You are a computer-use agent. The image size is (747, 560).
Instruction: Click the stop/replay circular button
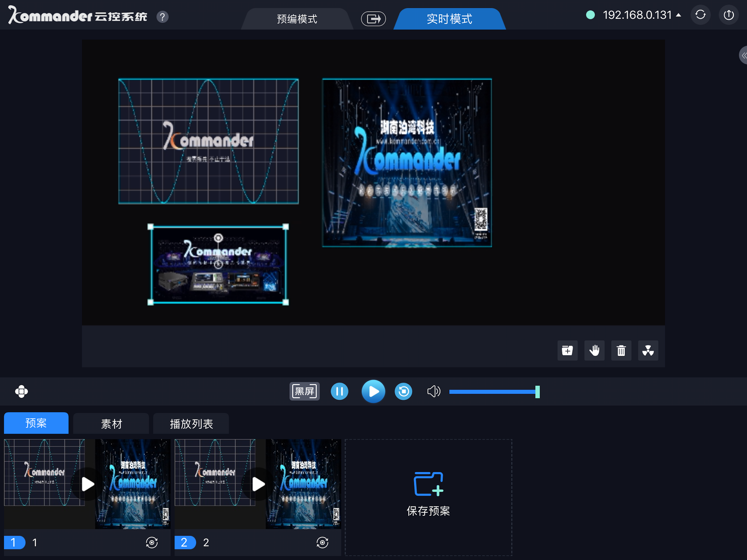coord(404,392)
